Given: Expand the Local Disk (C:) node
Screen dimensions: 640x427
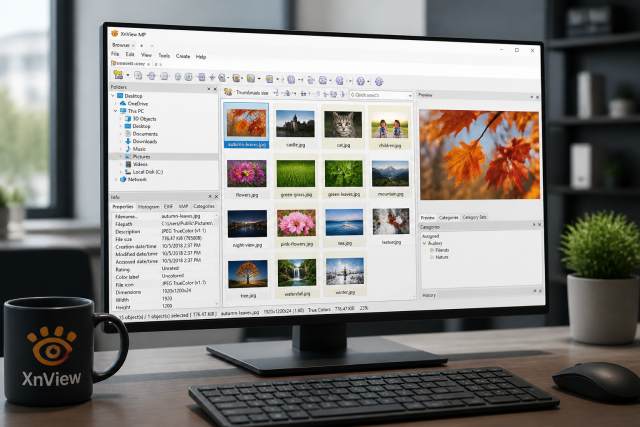Looking at the screenshot, I should [121, 172].
